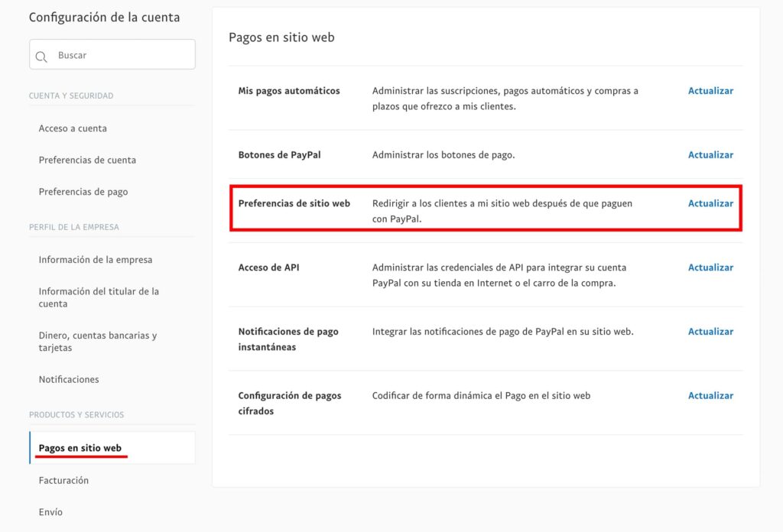
Task: Click 'Administrar las suscripciones' description text
Action: [x=505, y=99]
